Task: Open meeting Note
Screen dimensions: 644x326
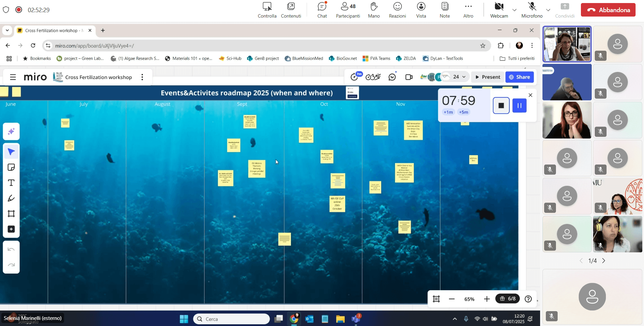Action: (x=445, y=10)
